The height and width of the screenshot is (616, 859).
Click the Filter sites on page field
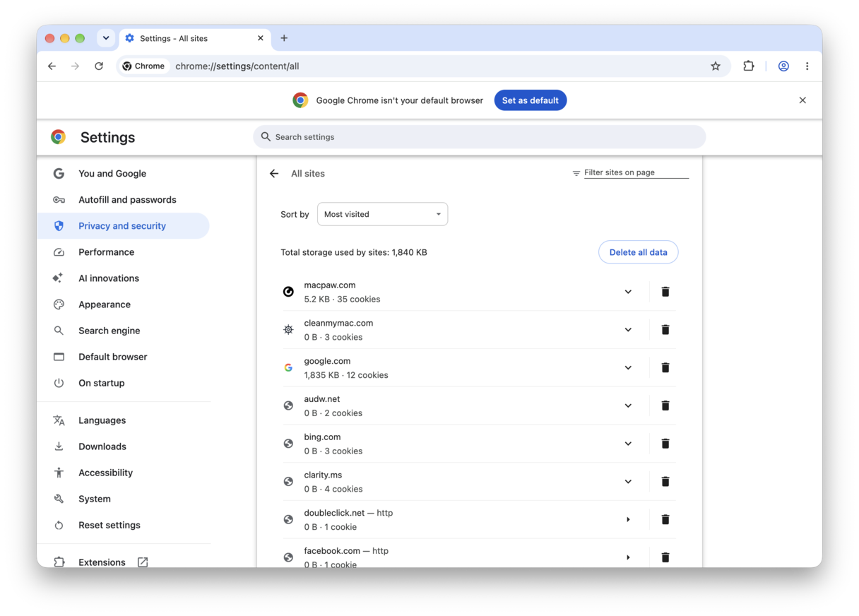point(636,172)
